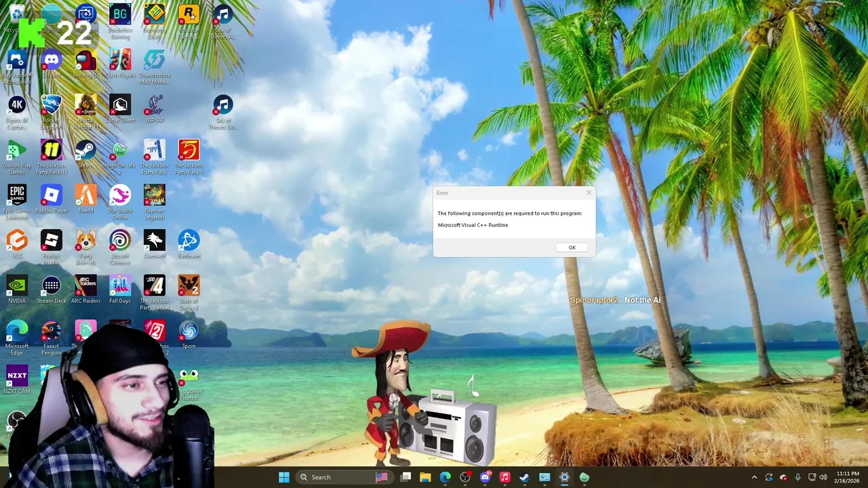Select The Jackbox Party Pack 4 icon

click(x=154, y=293)
